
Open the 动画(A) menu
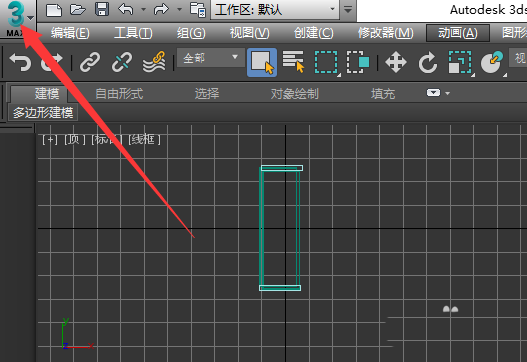point(458,33)
